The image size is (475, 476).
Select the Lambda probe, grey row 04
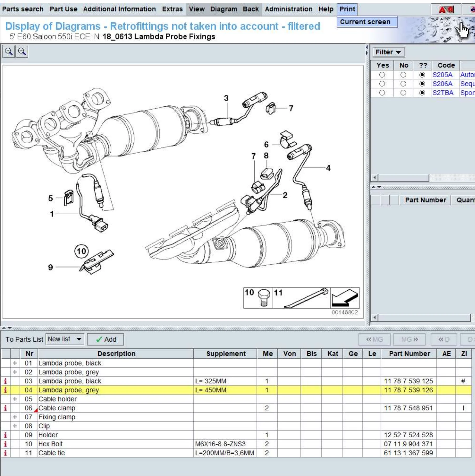(x=68, y=390)
